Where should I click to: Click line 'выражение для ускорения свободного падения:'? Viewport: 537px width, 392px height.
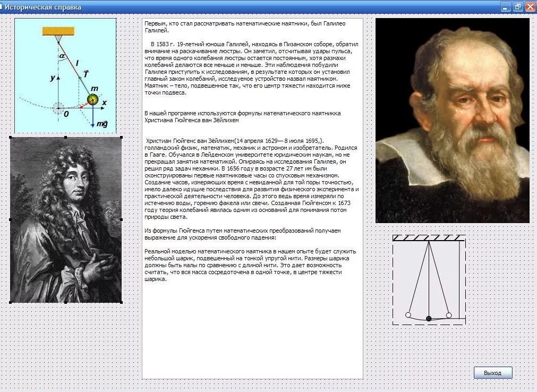pos(210,237)
